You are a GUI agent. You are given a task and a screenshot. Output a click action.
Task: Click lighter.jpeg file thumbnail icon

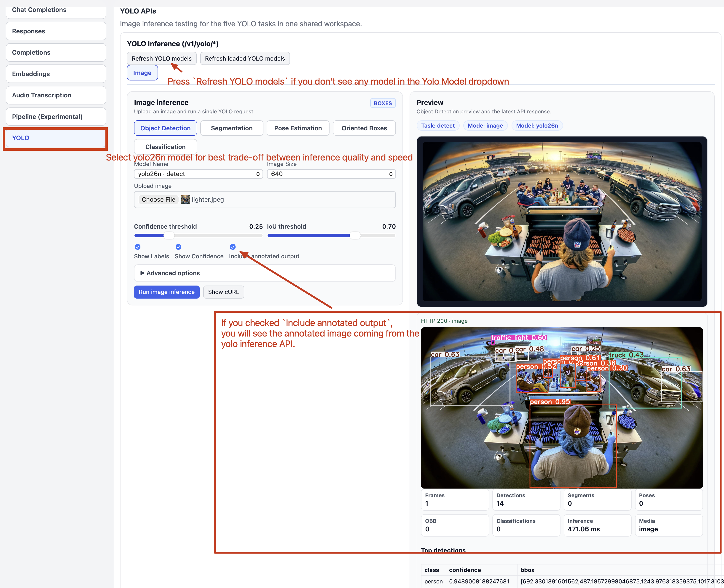[186, 200]
